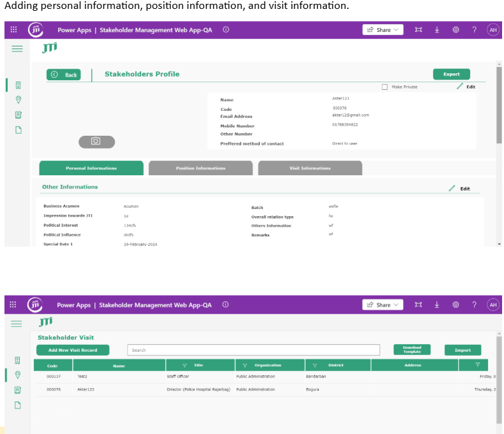
Task: Click the Export button
Action: coord(451,74)
